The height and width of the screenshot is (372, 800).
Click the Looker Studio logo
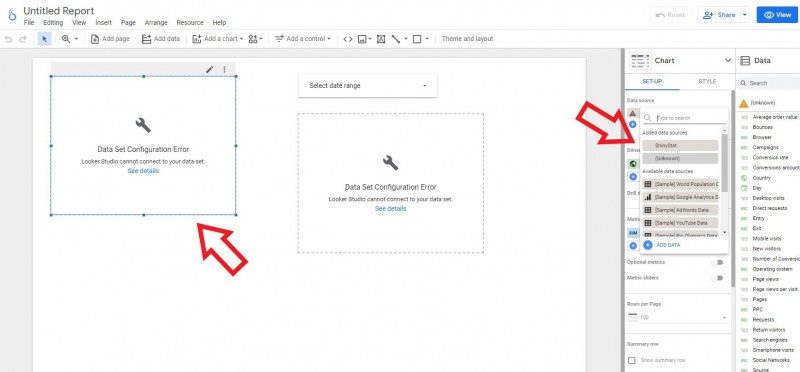click(x=12, y=14)
